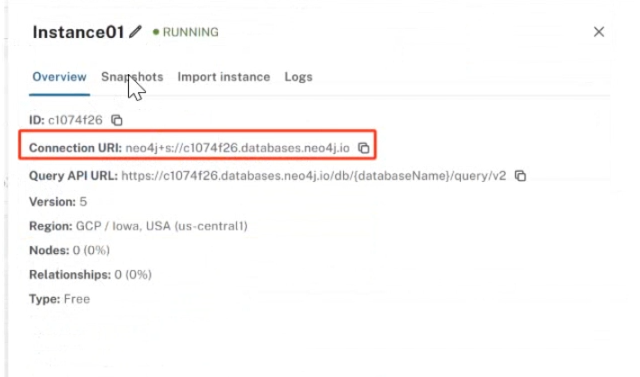Click the ID value c1074f26
This screenshot has height=377, width=640.
75,120
